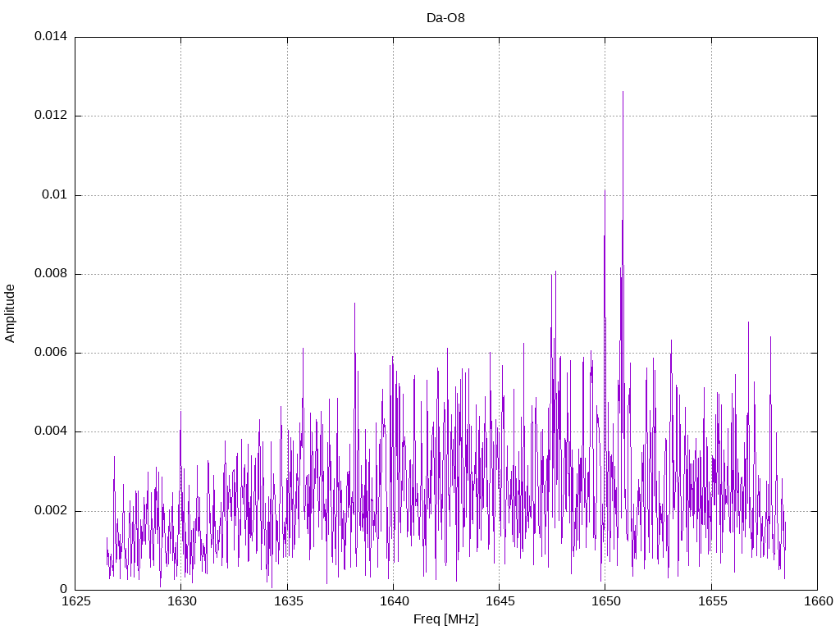840x630 pixels.
Task: Click the 0.01 y-axis tick label
Action: (x=54, y=195)
